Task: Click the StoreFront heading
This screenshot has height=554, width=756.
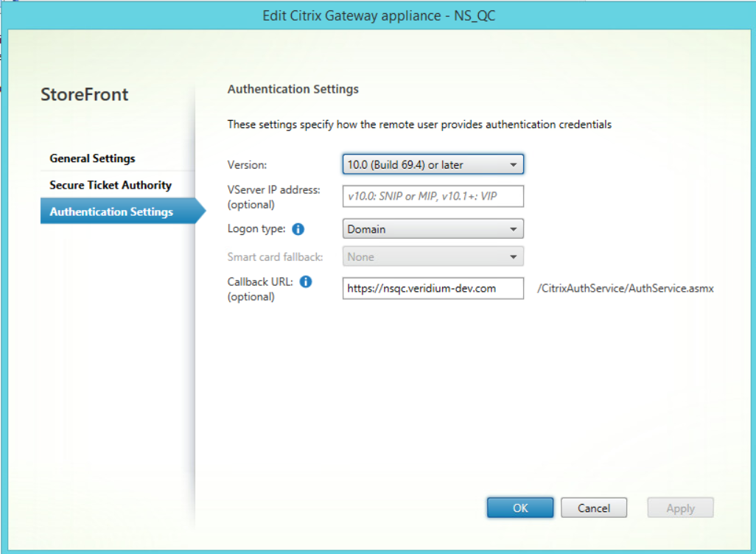Action: pos(85,94)
